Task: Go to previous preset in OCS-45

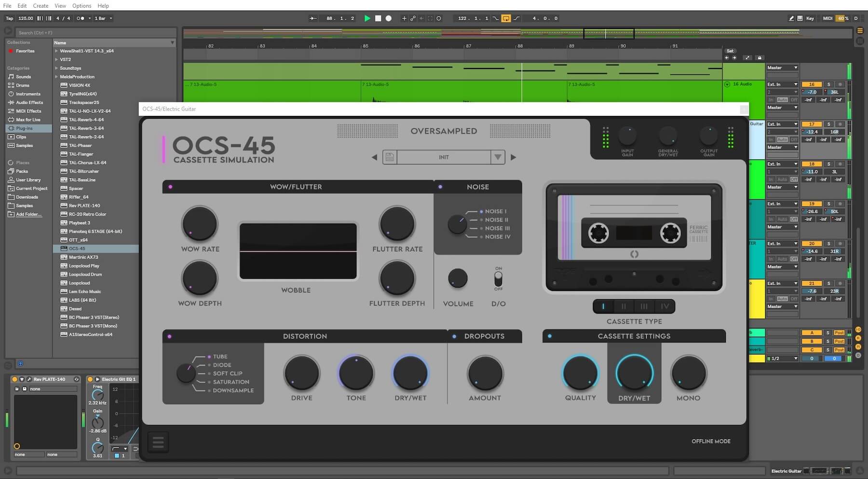Action: 374,157
